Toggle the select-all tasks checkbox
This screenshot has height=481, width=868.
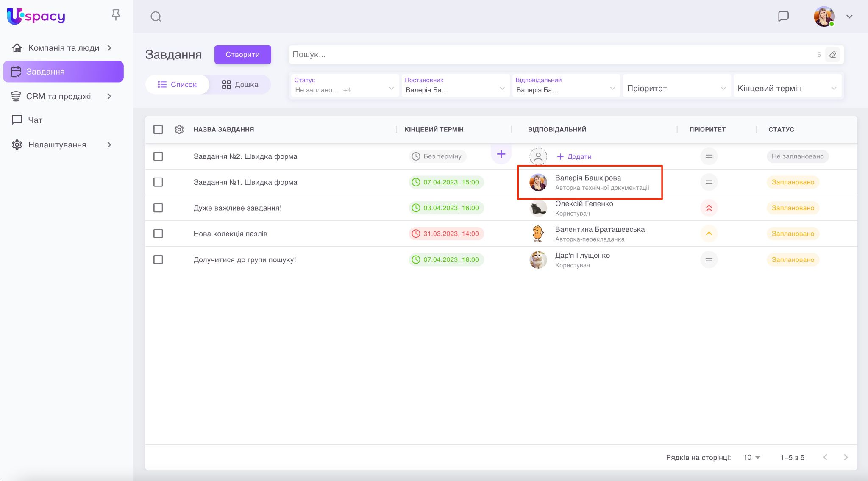click(x=158, y=130)
